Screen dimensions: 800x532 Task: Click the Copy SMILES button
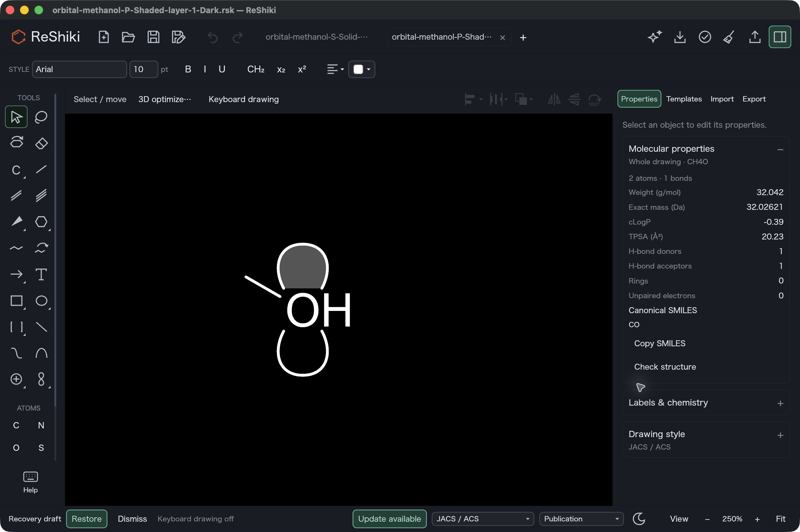659,343
